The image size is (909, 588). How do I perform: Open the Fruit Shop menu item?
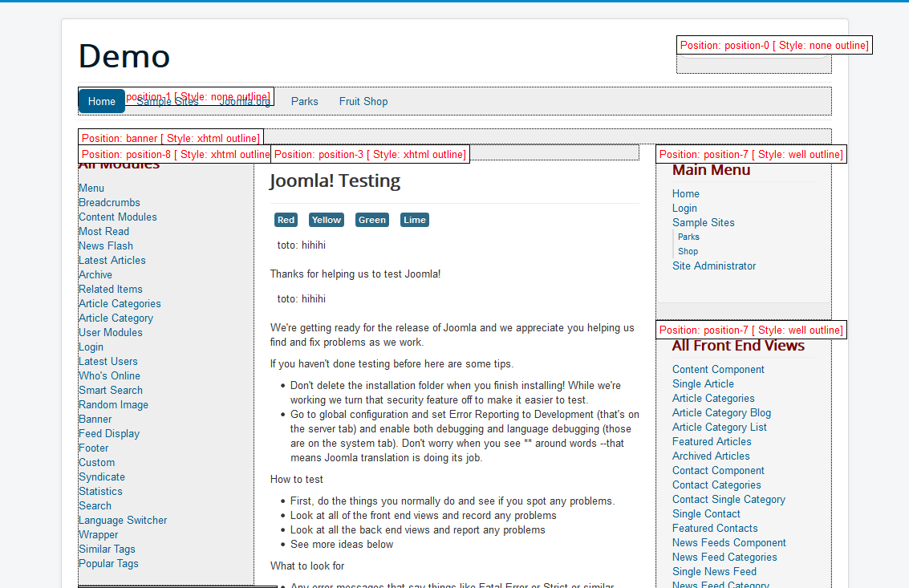click(363, 102)
